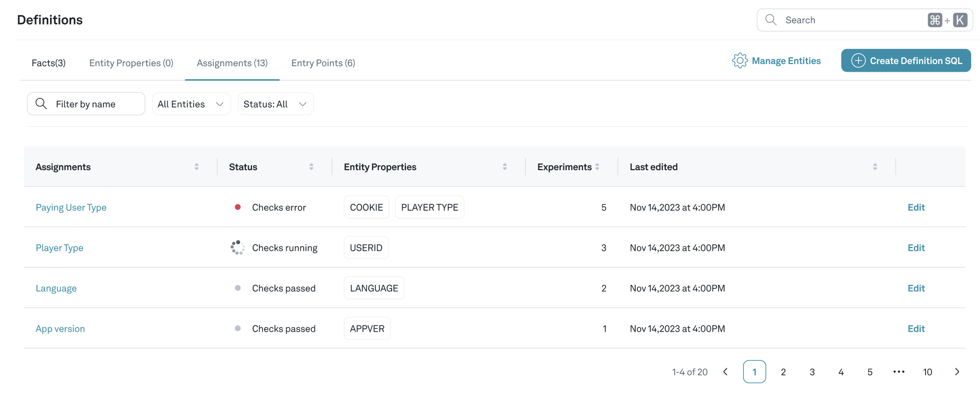Select the Entity Properties (0) tab
980x395 pixels.
(x=131, y=63)
